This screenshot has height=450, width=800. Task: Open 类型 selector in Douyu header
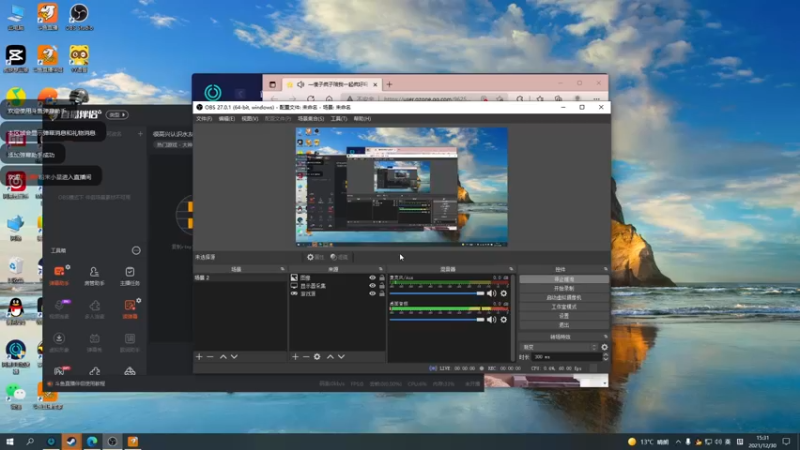click(117, 115)
